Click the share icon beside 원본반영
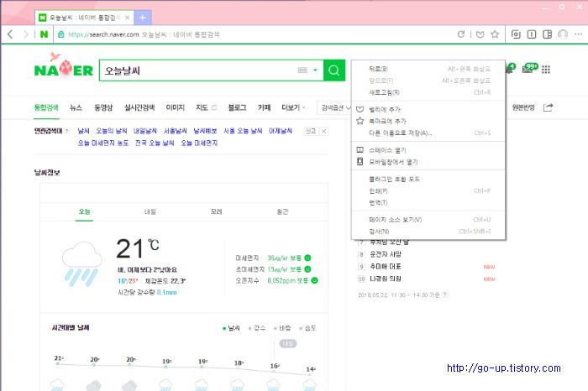This screenshot has width=588, height=391. (x=548, y=107)
